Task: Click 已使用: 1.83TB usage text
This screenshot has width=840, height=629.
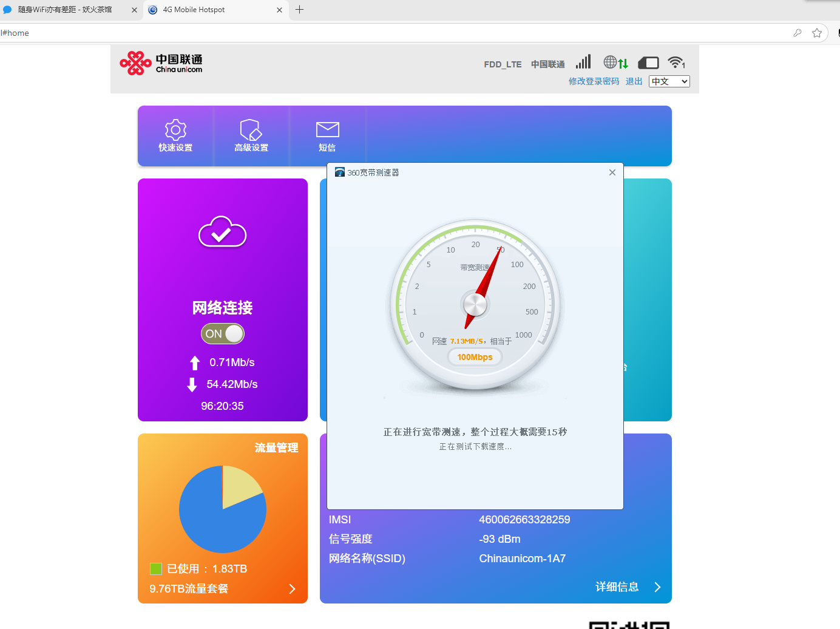Action: [x=207, y=569]
